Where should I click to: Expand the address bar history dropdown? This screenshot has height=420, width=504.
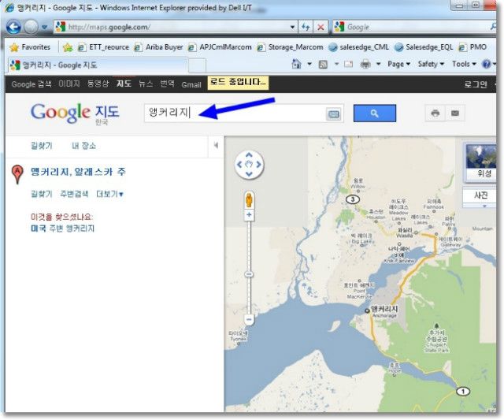[292, 27]
